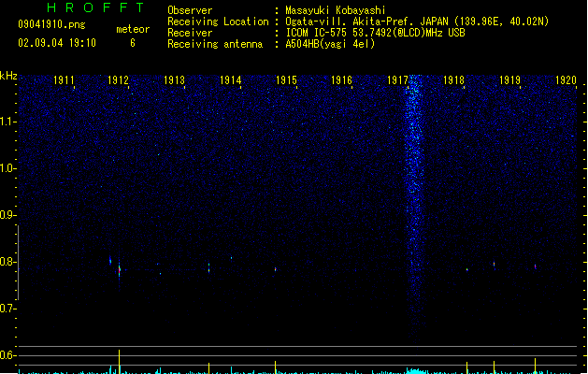This screenshot has width=588, height=374.
Task: Click the 1913 time marker
Action: click(x=175, y=80)
